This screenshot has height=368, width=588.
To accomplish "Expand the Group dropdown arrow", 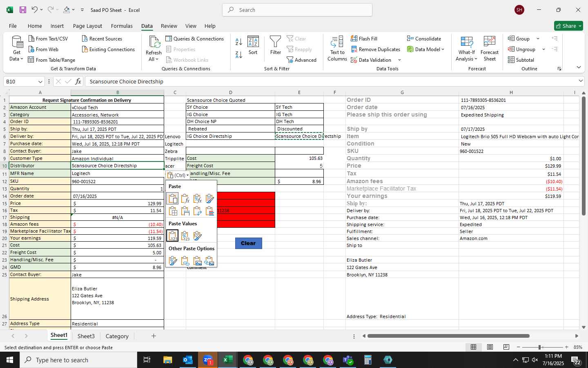I will (538, 39).
